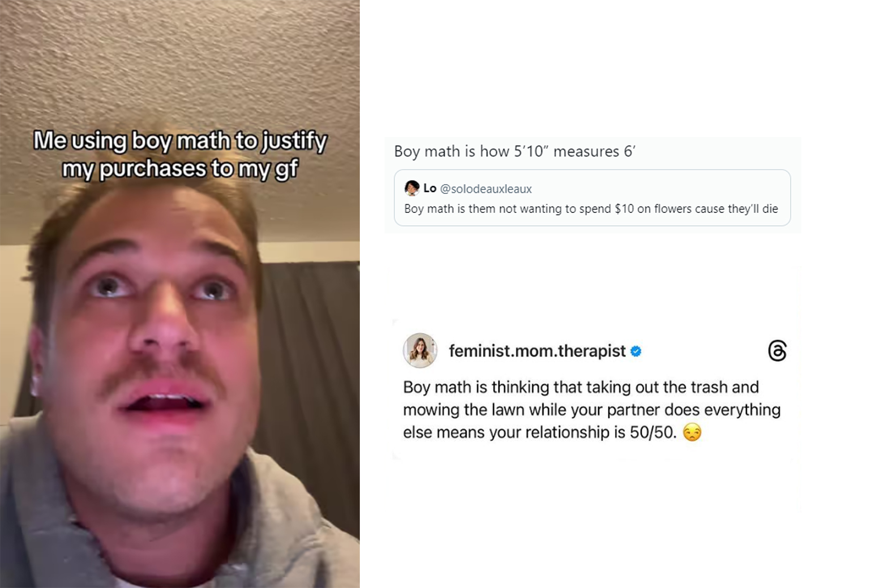The image size is (883, 588).
Task: Open the feminist.mom.therapist username link
Action: (x=537, y=351)
